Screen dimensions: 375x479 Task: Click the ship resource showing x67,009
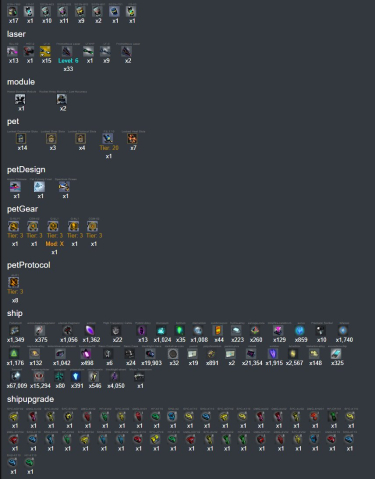(x=16, y=376)
